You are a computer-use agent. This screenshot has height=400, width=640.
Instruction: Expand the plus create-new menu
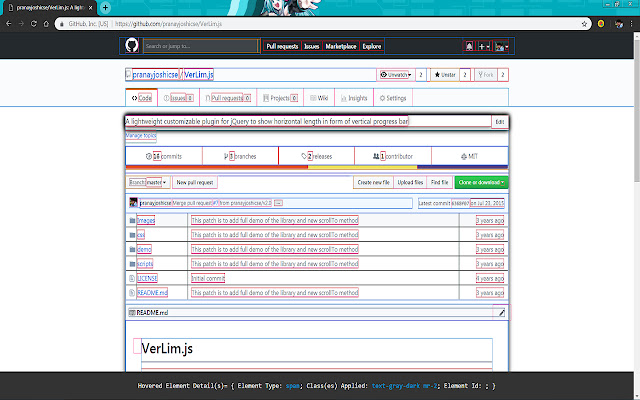[x=483, y=46]
